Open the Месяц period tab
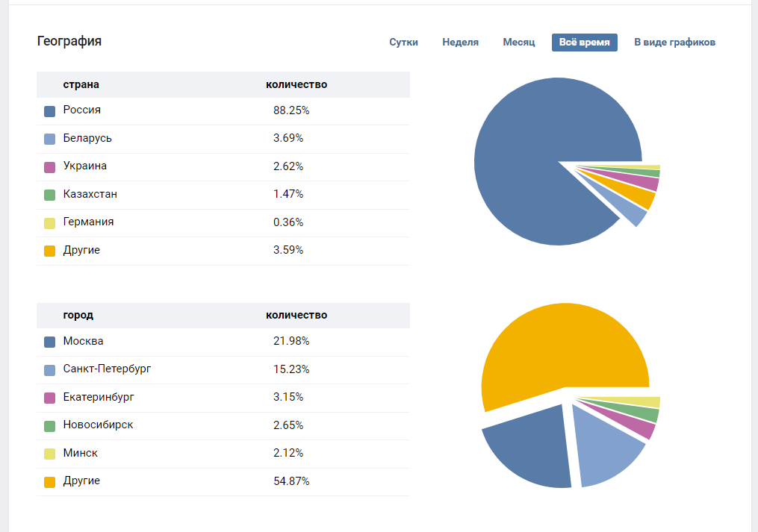The width and height of the screenshot is (758, 532). tap(519, 43)
